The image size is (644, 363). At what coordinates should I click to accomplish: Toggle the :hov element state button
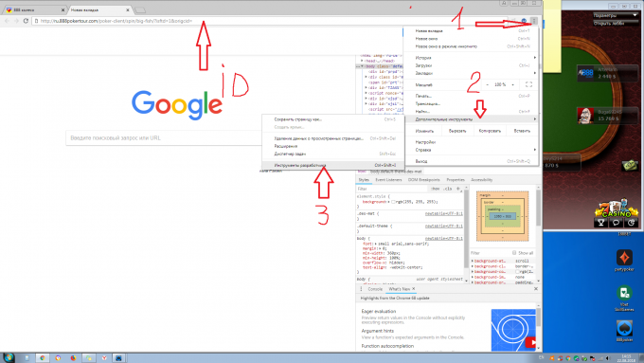435,189
